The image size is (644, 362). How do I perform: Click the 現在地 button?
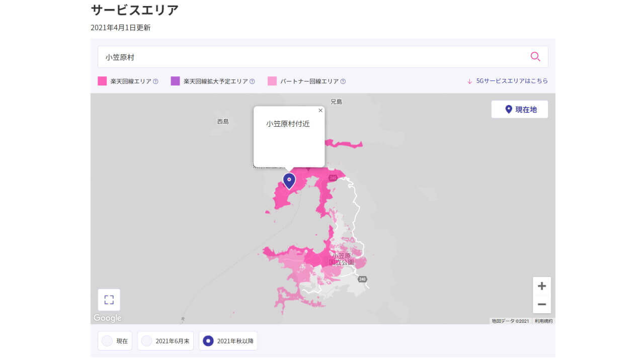tap(519, 109)
